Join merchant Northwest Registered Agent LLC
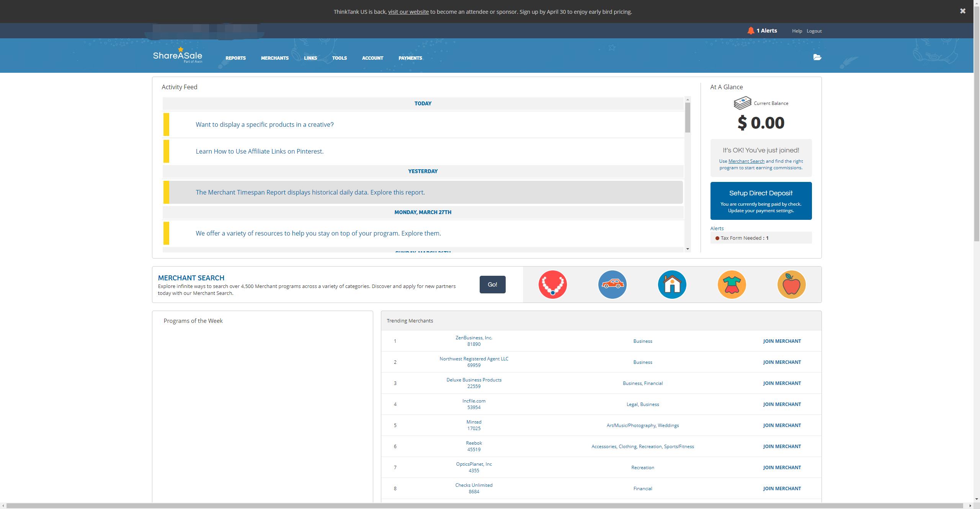Screen dimensions: 980x509 click(782, 362)
